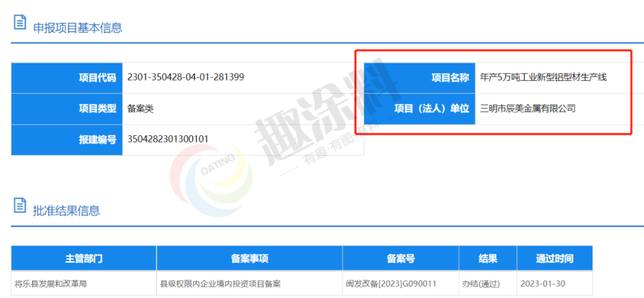
Task: Select the 备案类 project type value
Action: [x=141, y=109]
